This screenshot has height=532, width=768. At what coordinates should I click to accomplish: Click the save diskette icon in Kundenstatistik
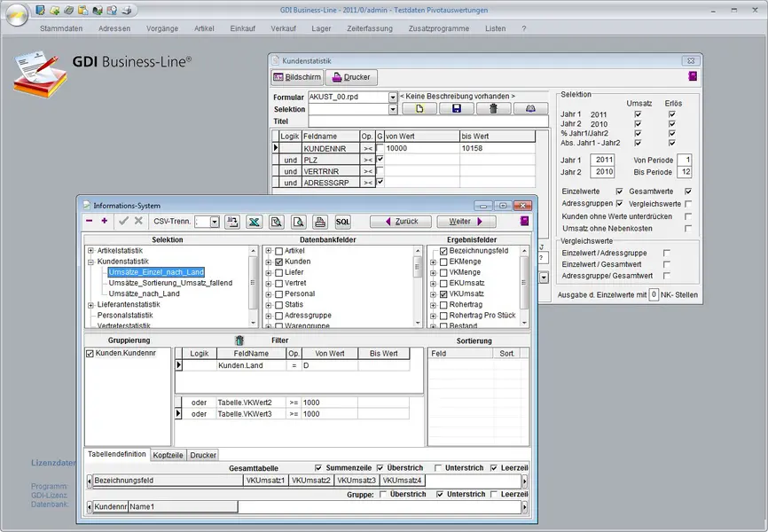tap(456, 109)
